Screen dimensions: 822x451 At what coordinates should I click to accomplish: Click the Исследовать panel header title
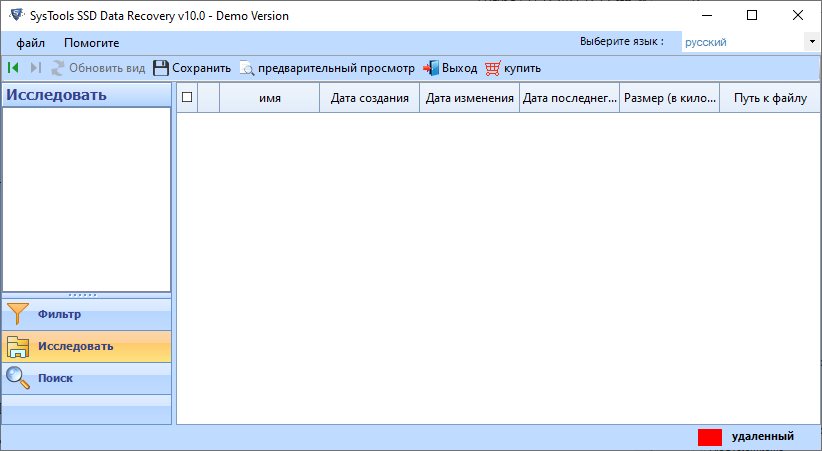click(56, 95)
